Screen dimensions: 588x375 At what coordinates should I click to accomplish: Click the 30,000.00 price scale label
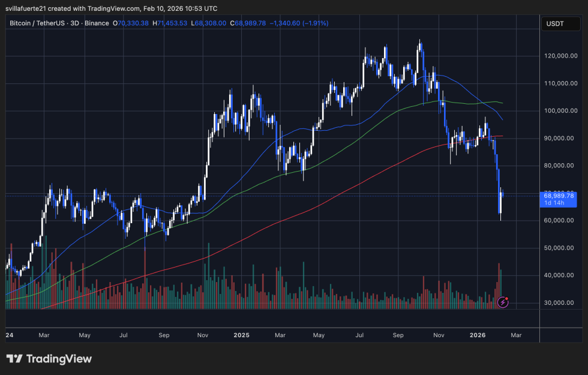558,303
